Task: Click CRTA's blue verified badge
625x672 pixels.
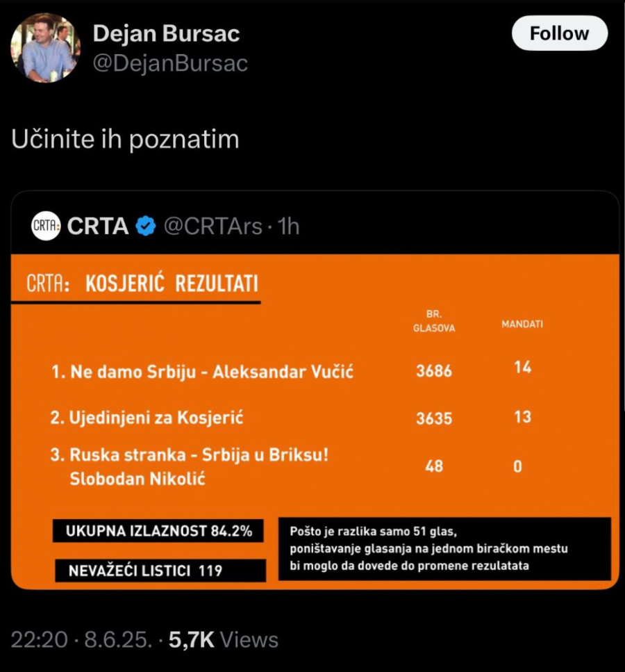Action: point(145,226)
